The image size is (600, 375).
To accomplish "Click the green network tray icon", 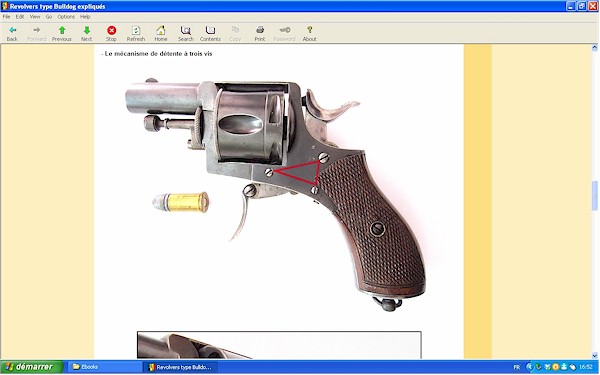I will point(538,367).
